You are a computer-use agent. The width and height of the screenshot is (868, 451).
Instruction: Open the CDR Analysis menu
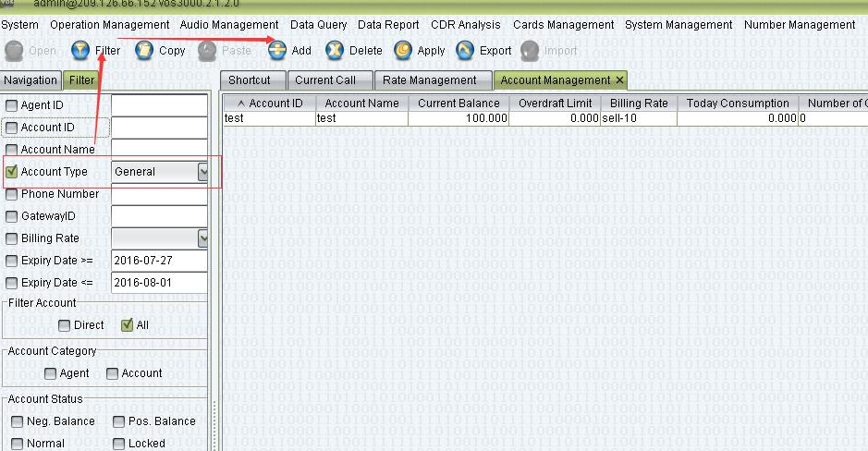(x=466, y=25)
